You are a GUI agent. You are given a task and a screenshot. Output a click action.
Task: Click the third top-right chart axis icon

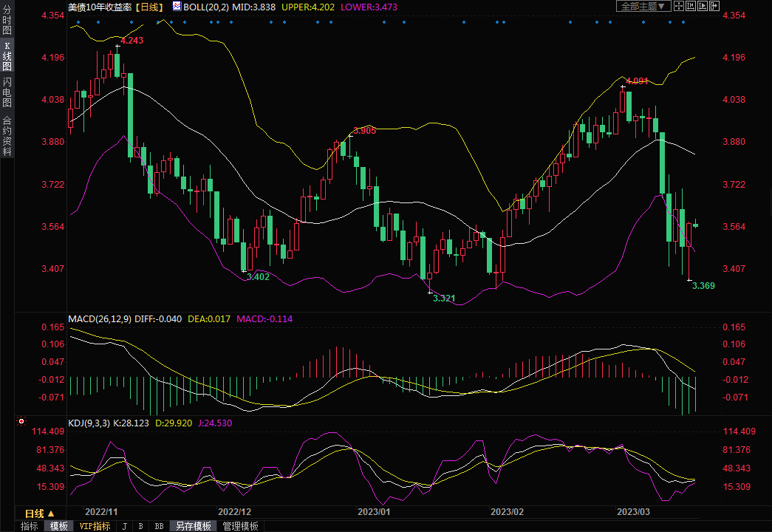tap(702, 6)
